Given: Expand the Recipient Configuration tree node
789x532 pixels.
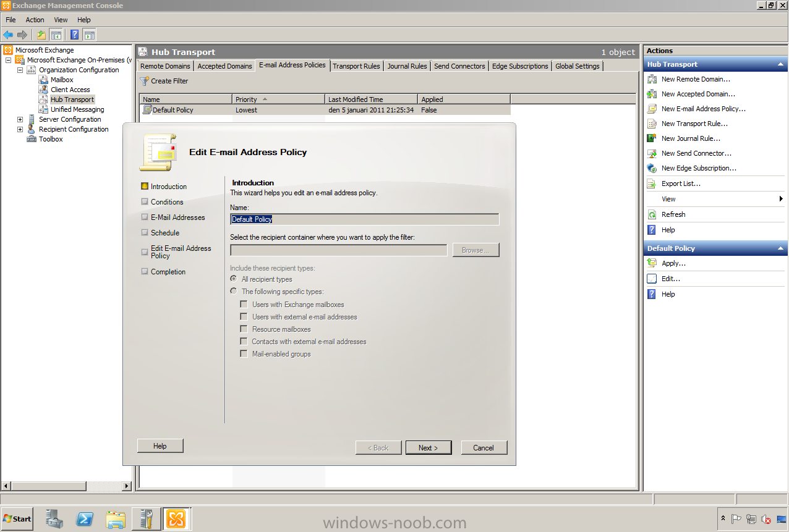Looking at the screenshot, I should [20, 129].
